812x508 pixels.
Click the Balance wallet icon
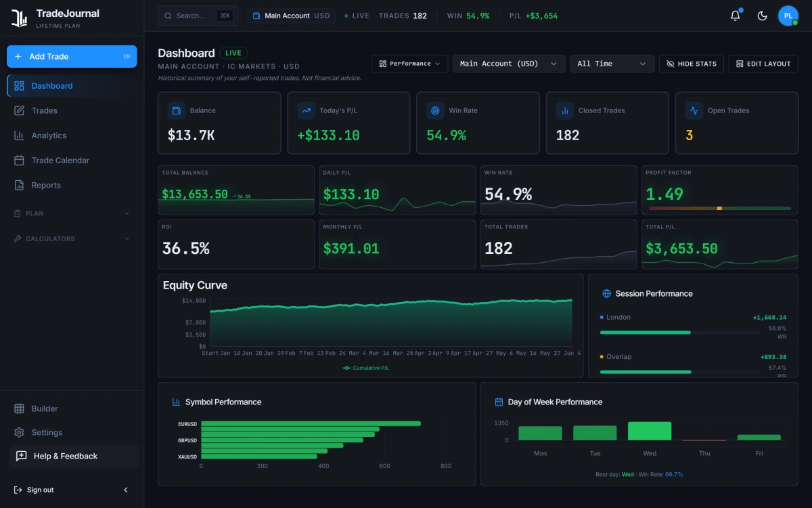click(177, 110)
